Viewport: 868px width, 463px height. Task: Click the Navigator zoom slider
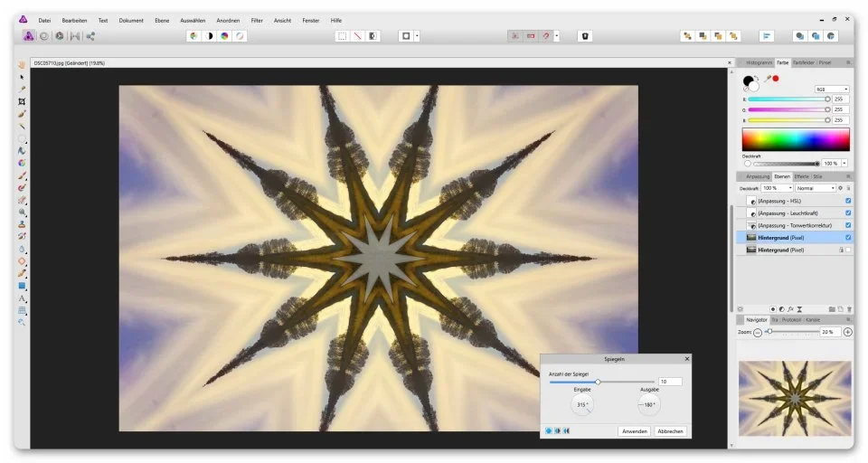tap(794, 332)
